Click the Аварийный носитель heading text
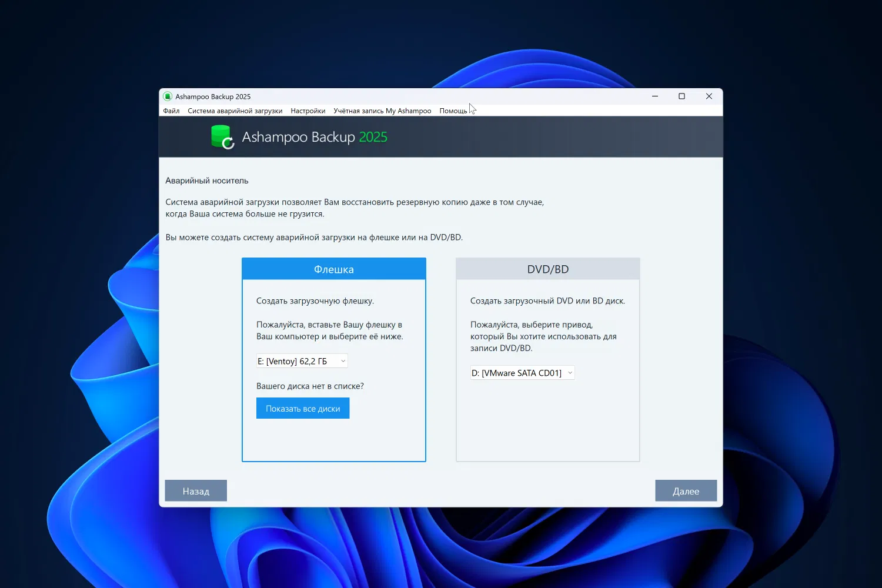The height and width of the screenshot is (588, 882). [207, 181]
